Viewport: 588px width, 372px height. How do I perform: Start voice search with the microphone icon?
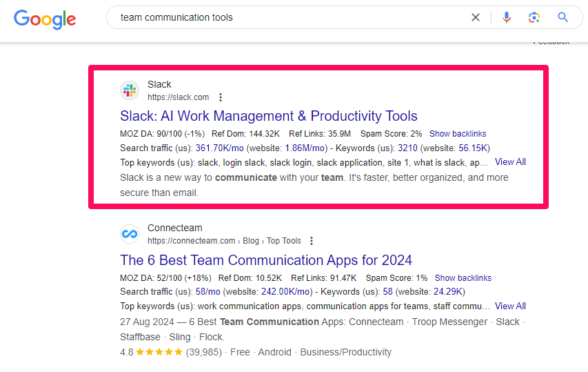click(506, 17)
